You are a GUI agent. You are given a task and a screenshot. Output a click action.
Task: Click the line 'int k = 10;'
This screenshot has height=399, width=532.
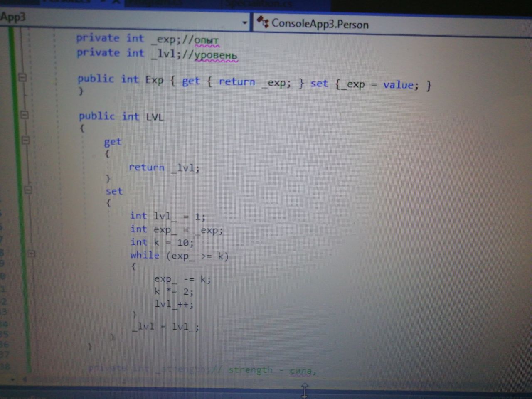[162, 242]
